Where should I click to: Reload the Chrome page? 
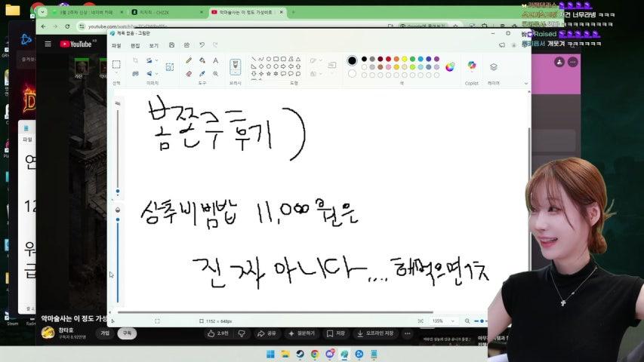click(67, 26)
